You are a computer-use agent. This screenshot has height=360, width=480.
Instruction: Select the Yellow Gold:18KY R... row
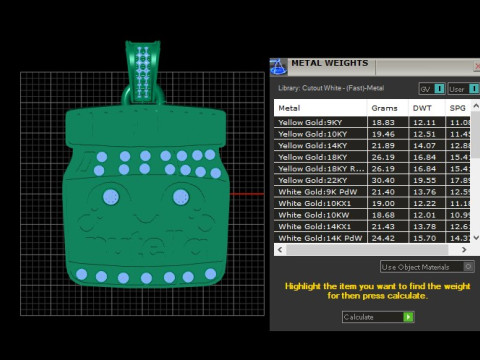[372, 169]
